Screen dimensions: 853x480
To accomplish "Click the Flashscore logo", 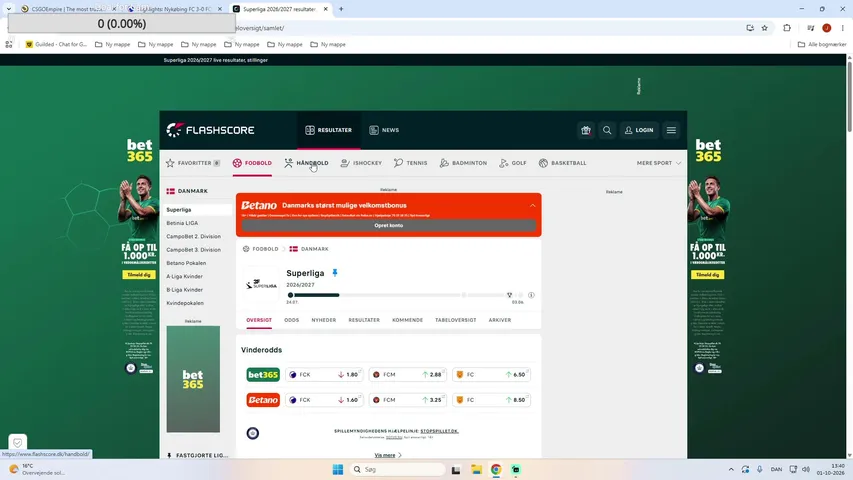I will 211,130.
